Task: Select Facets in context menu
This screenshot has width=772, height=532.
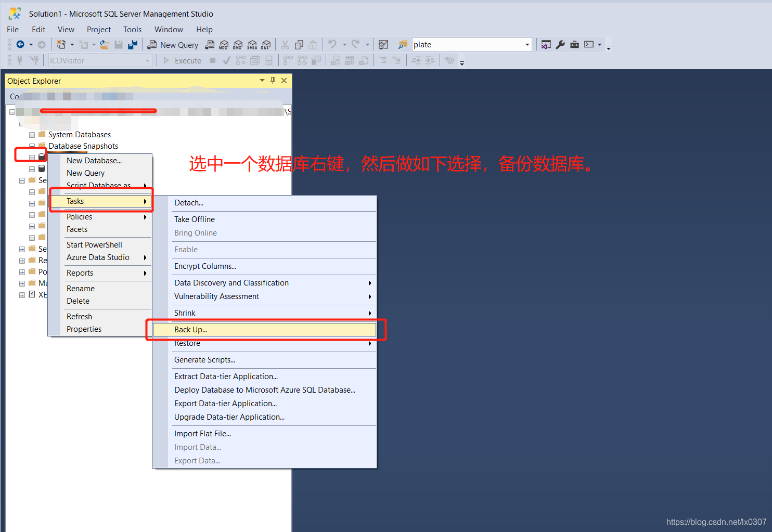Action: pos(100,229)
